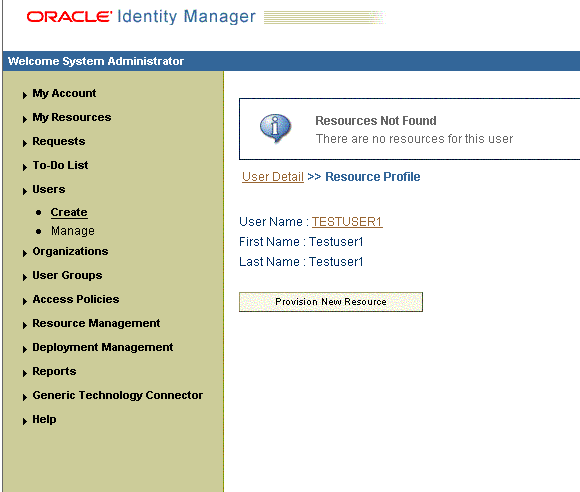This screenshot has width=580, height=492.
Task: Open Reports menu
Action: [54, 371]
